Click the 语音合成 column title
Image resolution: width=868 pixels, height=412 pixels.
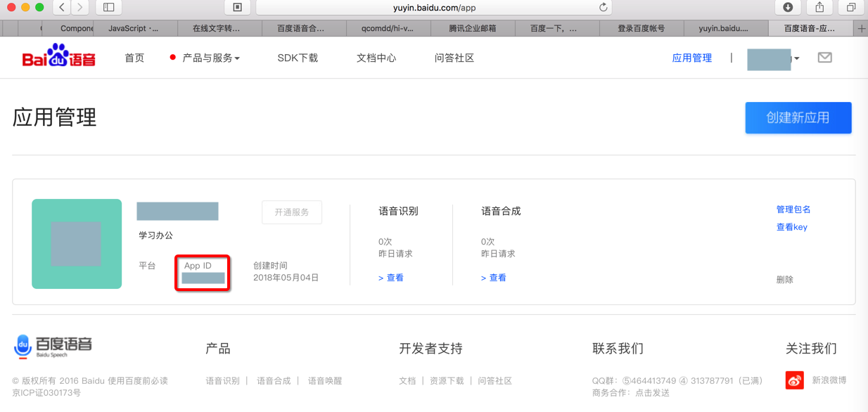point(502,211)
